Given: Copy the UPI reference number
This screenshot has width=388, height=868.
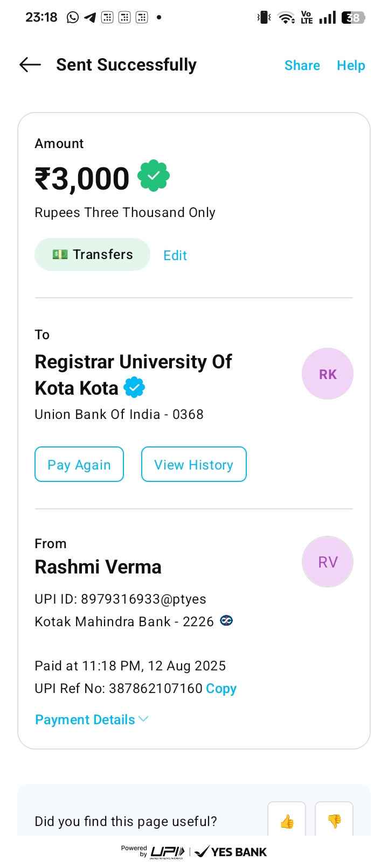Looking at the screenshot, I should point(221,688).
